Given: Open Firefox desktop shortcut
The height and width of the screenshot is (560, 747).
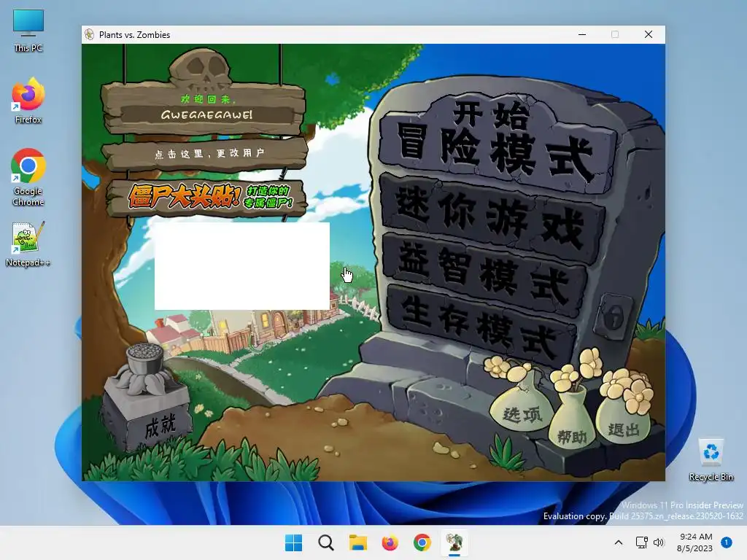Looking at the screenshot, I should pos(28,101).
